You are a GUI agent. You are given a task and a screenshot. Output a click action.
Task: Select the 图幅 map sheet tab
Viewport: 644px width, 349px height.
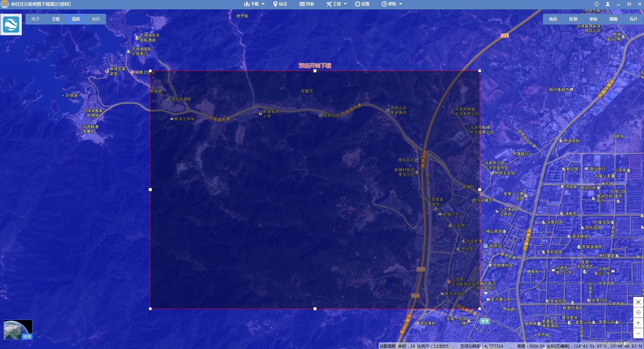click(613, 19)
